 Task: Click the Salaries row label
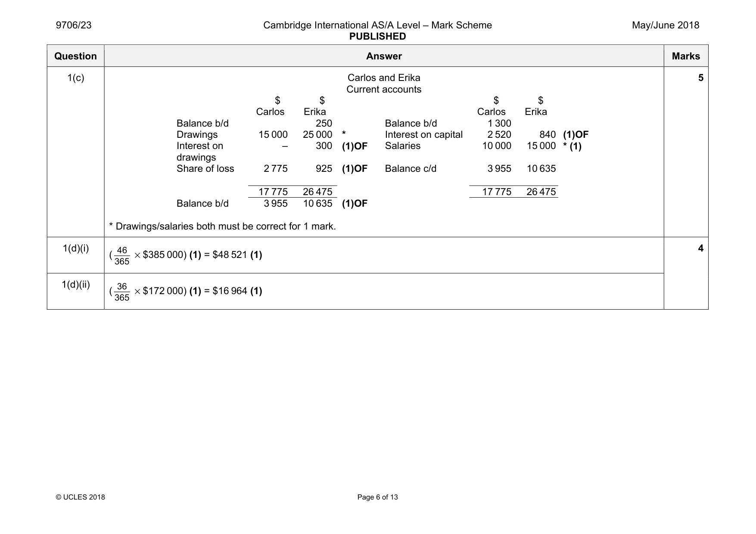403,146
